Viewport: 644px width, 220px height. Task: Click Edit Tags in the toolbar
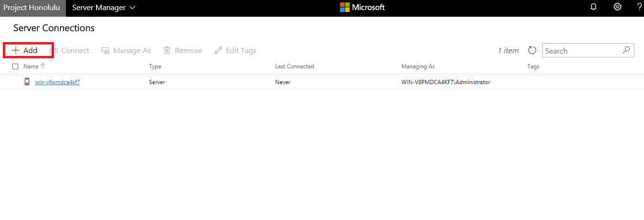[x=235, y=51]
